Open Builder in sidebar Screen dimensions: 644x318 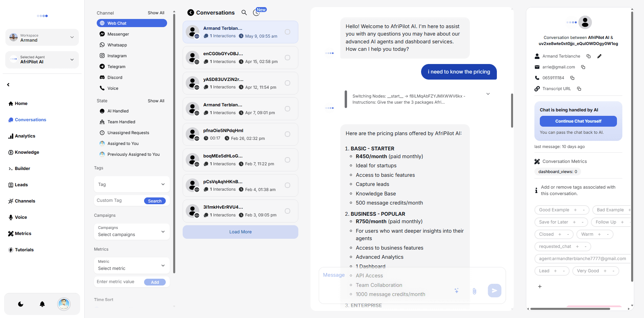tap(19, 169)
